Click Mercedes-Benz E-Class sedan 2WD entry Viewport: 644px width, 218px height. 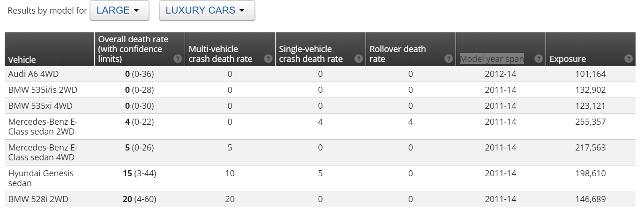click(x=43, y=127)
